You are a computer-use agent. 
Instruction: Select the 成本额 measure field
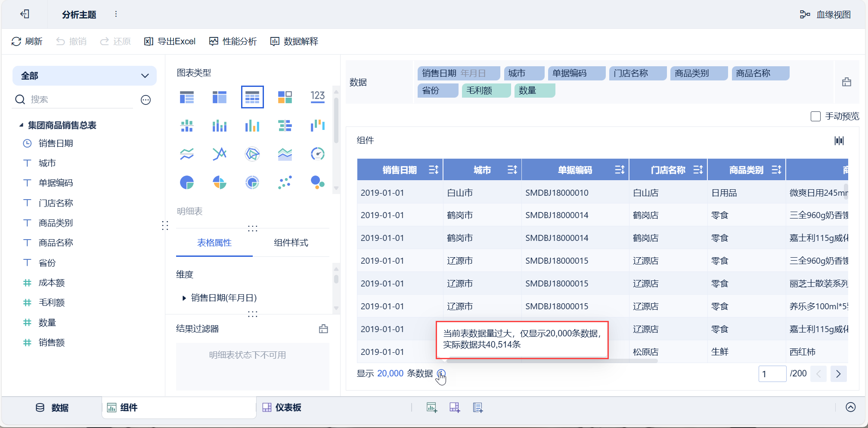click(x=51, y=283)
